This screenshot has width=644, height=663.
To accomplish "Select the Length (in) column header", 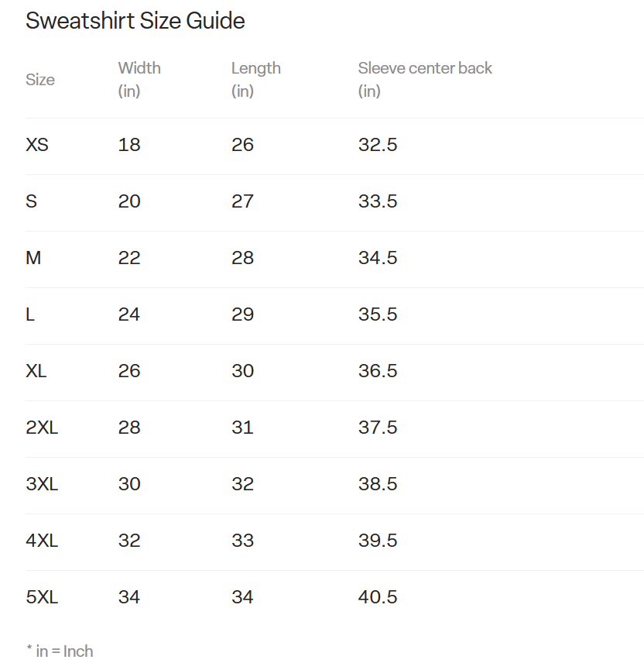I will pos(255,79).
